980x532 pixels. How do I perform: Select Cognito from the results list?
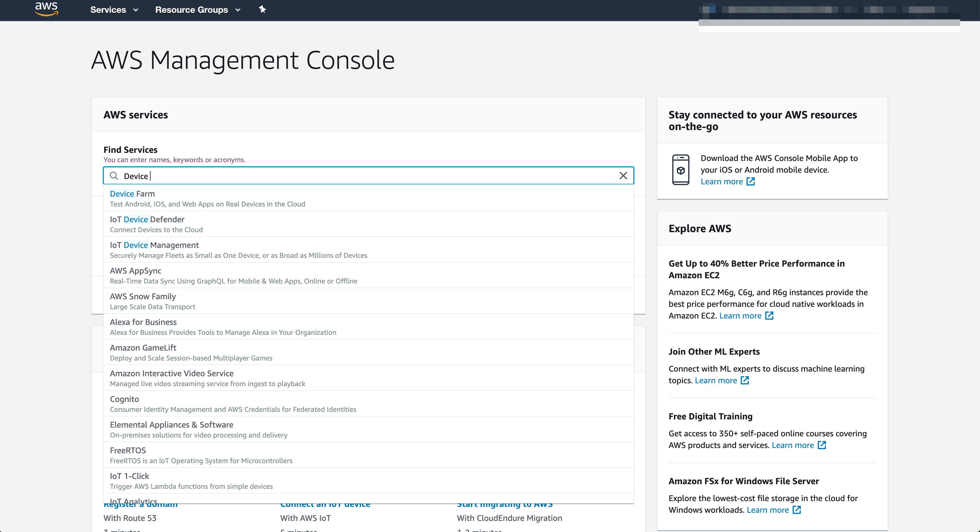[x=124, y=399]
